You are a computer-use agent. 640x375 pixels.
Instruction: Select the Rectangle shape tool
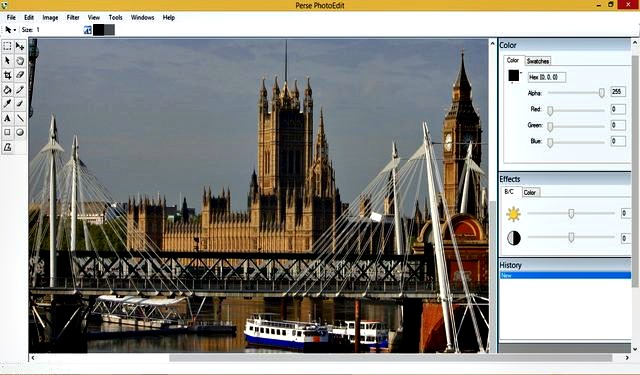[x=7, y=133]
